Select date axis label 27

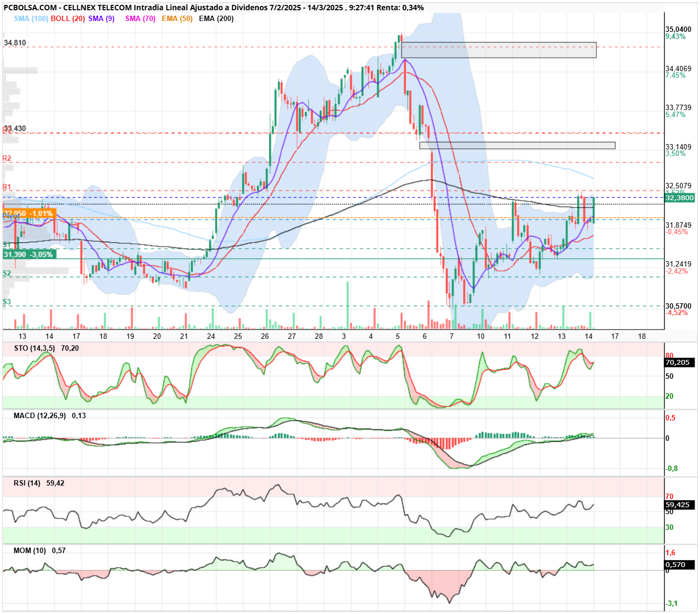click(292, 336)
